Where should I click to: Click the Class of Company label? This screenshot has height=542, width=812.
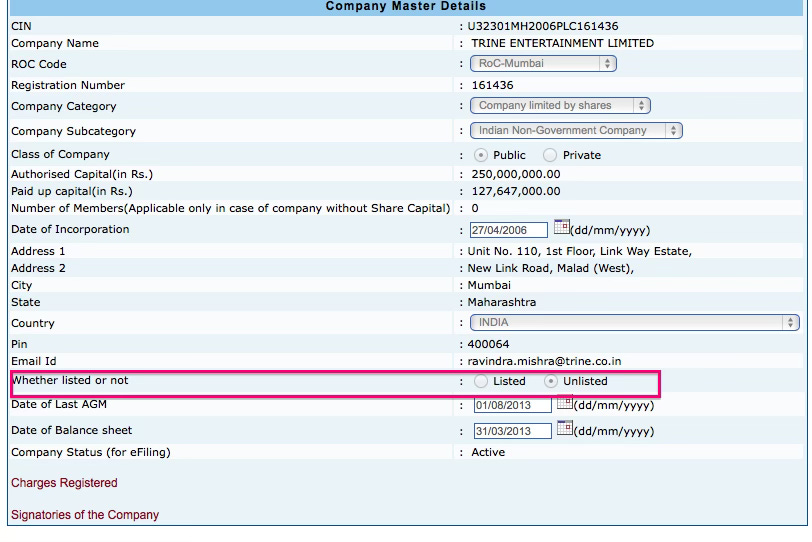tap(60, 154)
